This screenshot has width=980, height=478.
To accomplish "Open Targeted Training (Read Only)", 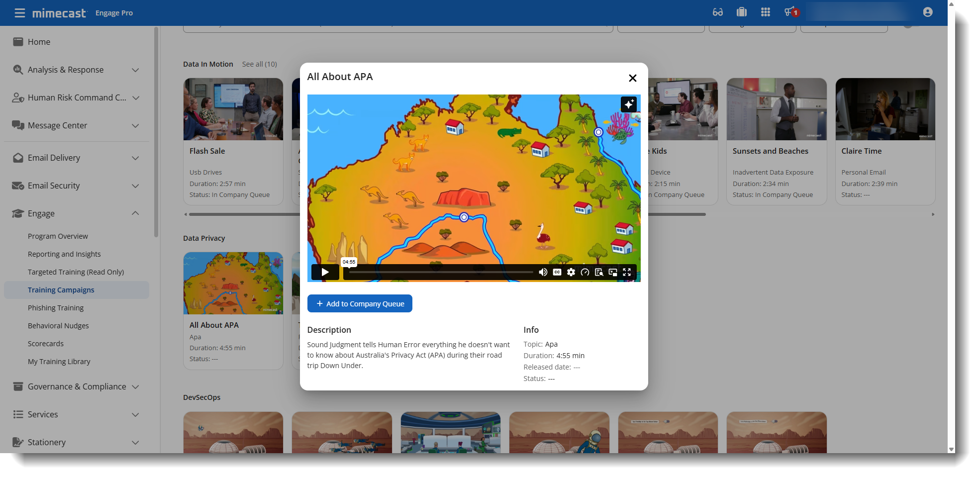I will pyautogui.click(x=76, y=272).
